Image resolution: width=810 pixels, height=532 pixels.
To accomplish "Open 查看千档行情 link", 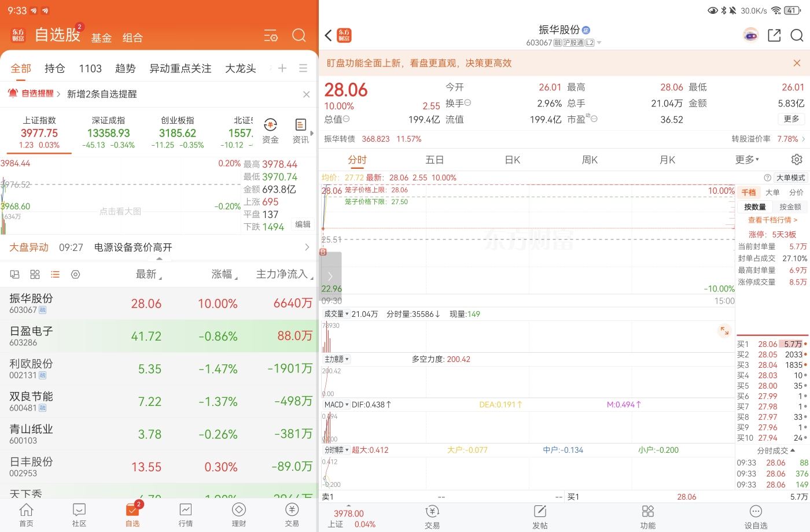I will click(x=772, y=220).
